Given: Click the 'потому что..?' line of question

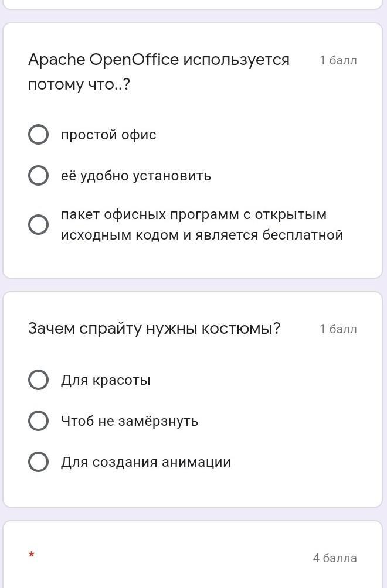Looking at the screenshot, I should (79, 84).
